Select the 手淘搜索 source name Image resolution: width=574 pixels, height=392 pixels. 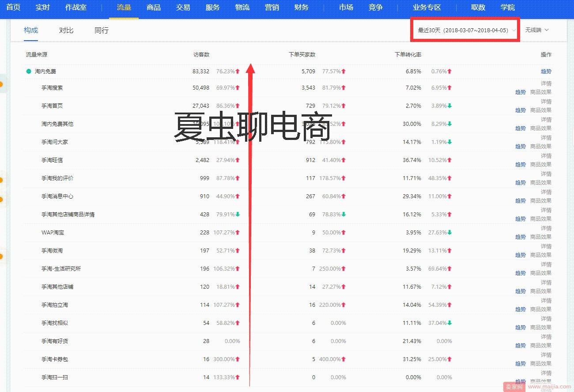click(x=52, y=88)
